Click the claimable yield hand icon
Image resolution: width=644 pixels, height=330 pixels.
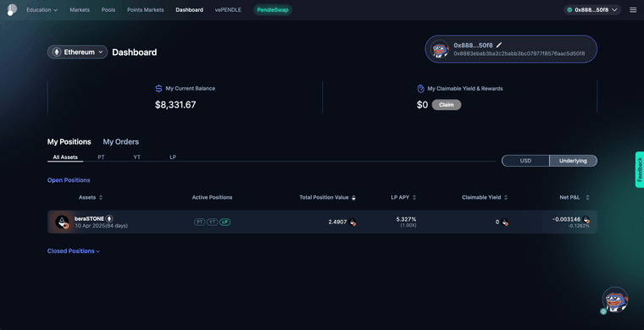[x=420, y=89]
